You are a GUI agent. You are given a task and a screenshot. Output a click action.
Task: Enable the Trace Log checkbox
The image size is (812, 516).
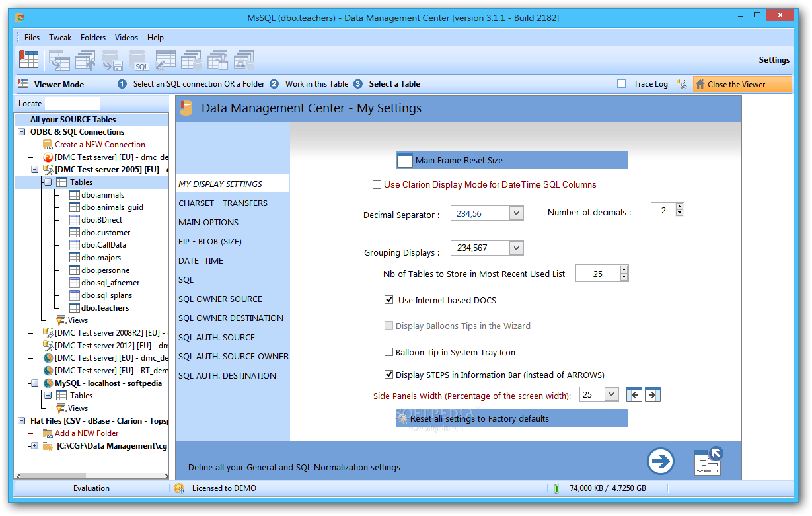pos(621,84)
